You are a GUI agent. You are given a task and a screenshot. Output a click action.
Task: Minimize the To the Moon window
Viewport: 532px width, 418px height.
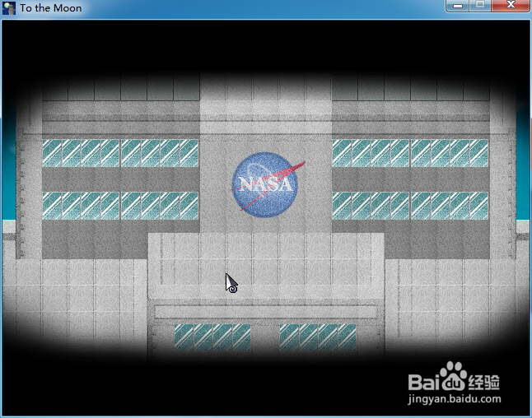pyautogui.click(x=458, y=6)
